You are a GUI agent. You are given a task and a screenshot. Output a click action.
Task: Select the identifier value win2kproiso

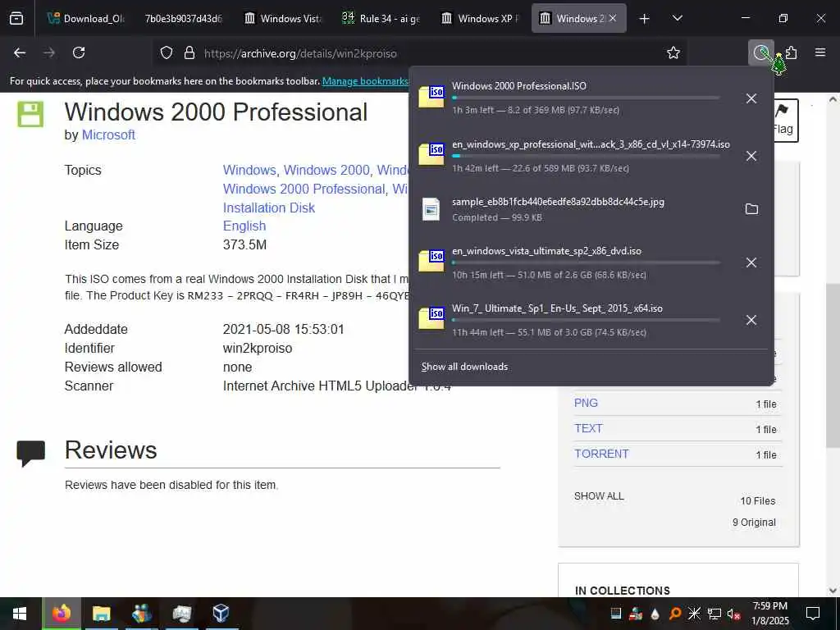click(258, 348)
